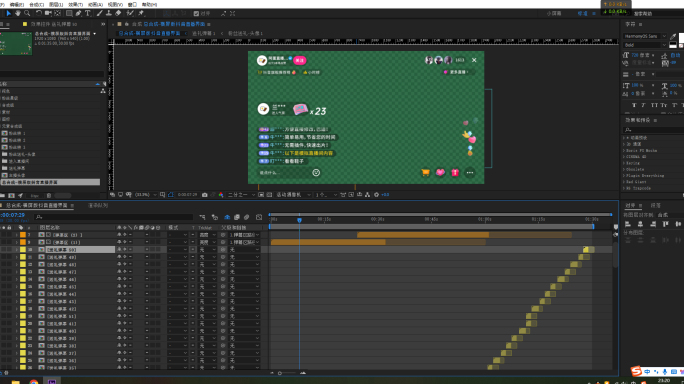This screenshot has width=684, height=384.
Task: Select the Hand tool
Action: (18, 14)
